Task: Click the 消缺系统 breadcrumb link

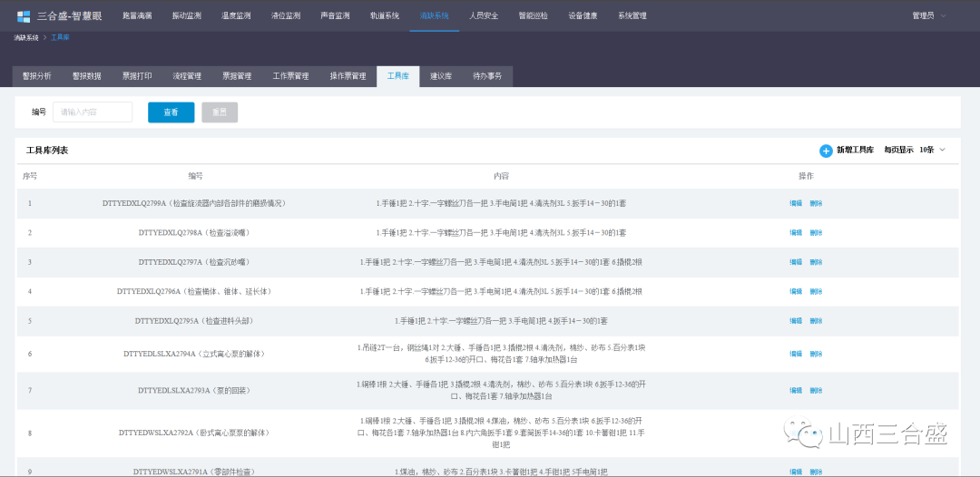Action: pyautogui.click(x=26, y=37)
